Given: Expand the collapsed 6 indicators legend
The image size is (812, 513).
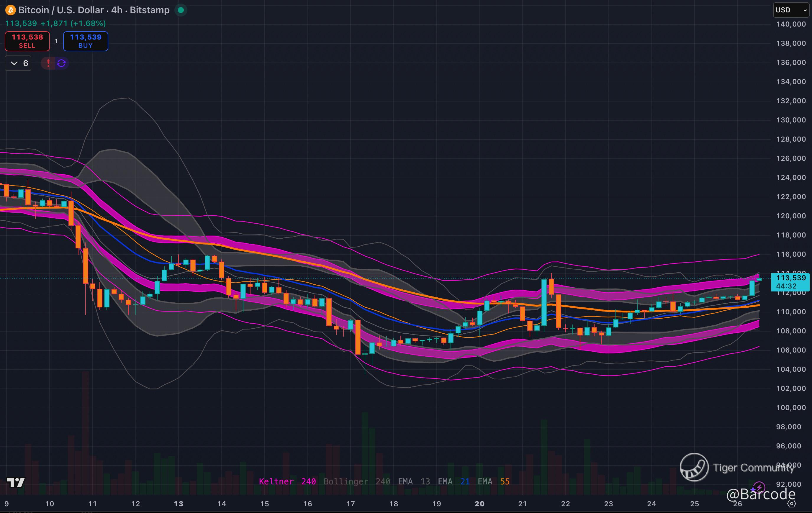Looking at the screenshot, I should point(18,63).
